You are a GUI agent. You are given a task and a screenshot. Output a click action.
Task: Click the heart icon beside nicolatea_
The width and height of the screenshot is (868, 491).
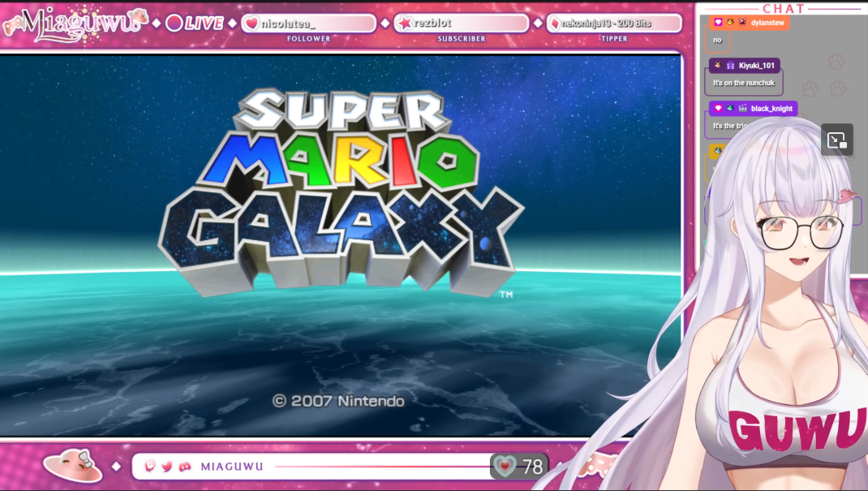(x=251, y=24)
